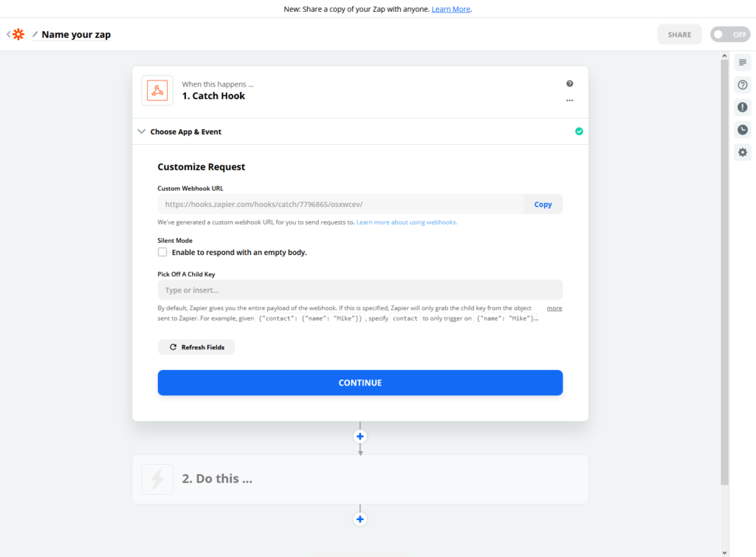Open the alerts exclamation sidebar icon

click(743, 107)
